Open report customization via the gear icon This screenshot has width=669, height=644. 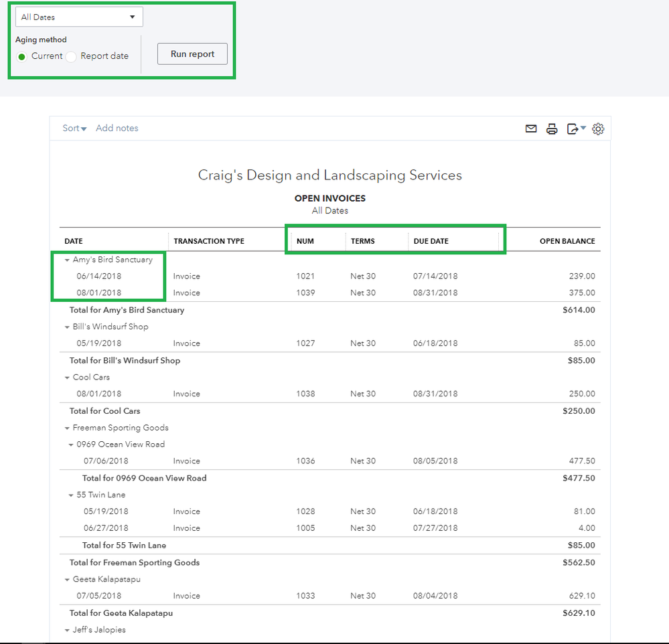click(x=598, y=129)
